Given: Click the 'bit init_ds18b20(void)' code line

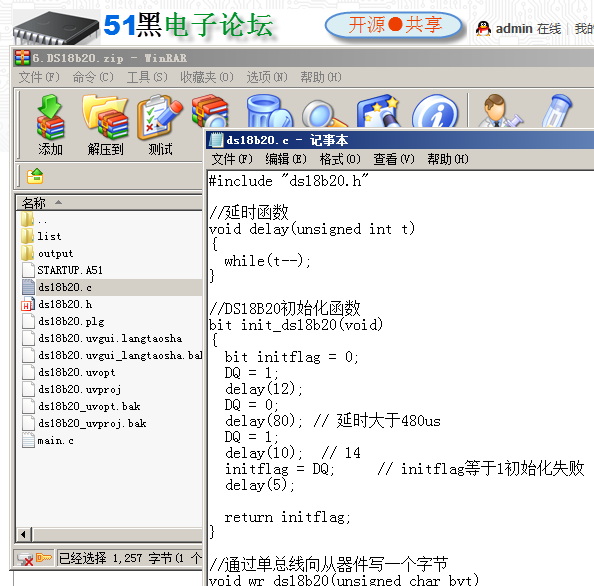Looking at the screenshot, I should [296, 325].
